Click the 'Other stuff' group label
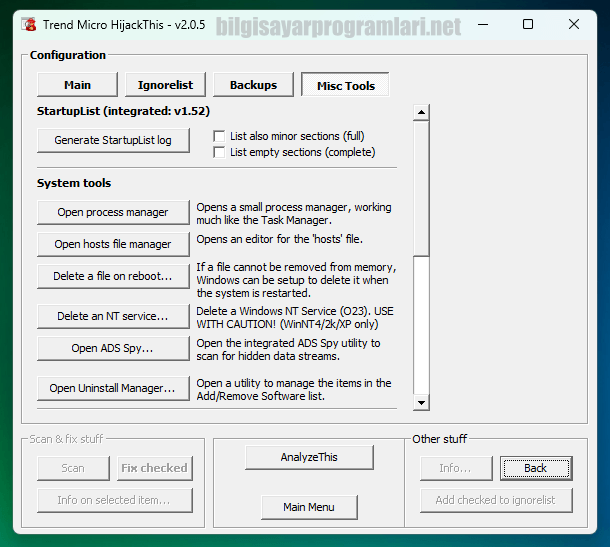 click(440, 439)
